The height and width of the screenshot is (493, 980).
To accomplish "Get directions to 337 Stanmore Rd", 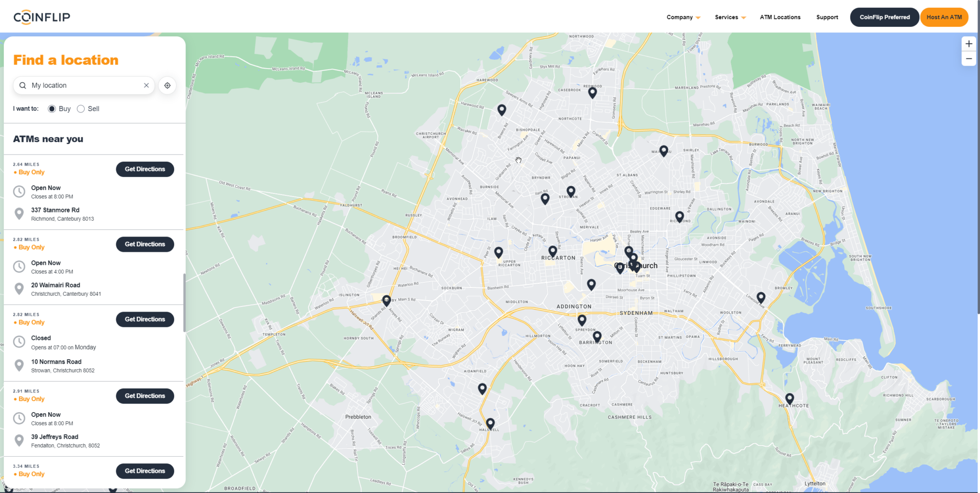I will 145,169.
